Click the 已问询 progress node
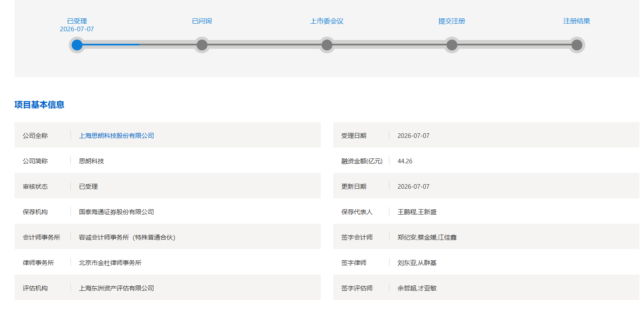The width and height of the screenshot is (644, 310). (x=202, y=45)
